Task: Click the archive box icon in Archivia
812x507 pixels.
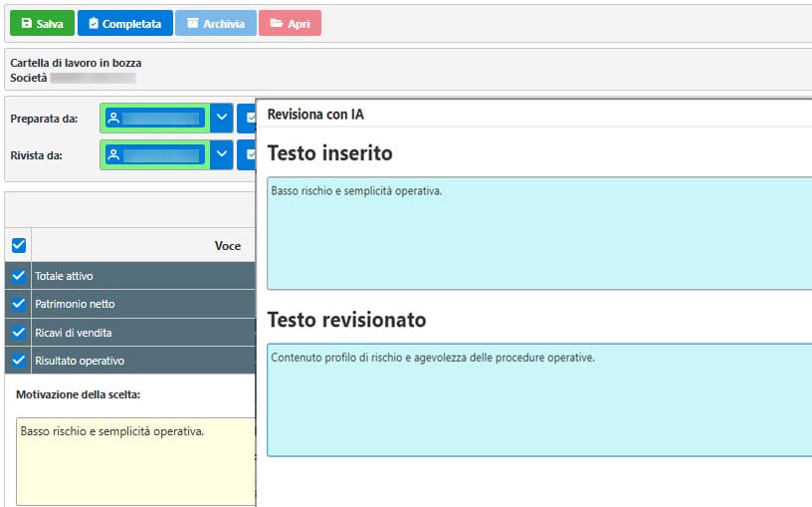Action: tap(193, 23)
